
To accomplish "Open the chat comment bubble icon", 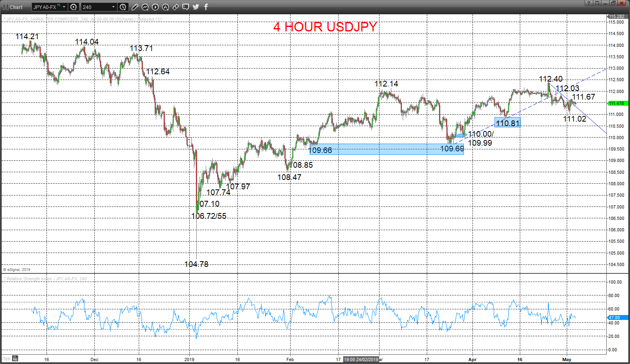I will [x=186, y=7].
